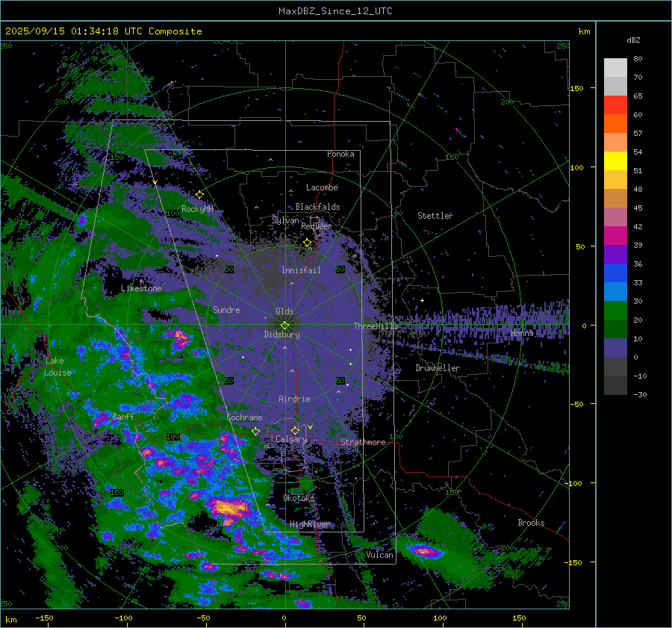
Task: Click the Limestone label
Action: click(x=141, y=288)
